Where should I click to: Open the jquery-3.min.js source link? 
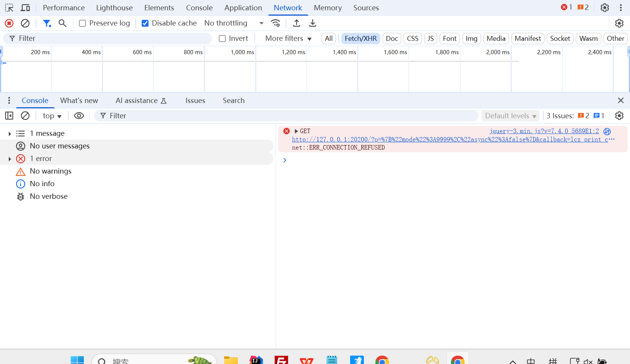pyautogui.click(x=544, y=131)
